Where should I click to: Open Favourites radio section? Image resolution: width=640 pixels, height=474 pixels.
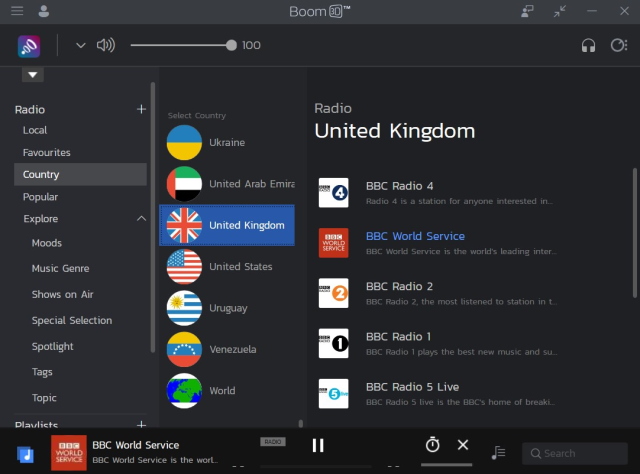[x=47, y=152]
